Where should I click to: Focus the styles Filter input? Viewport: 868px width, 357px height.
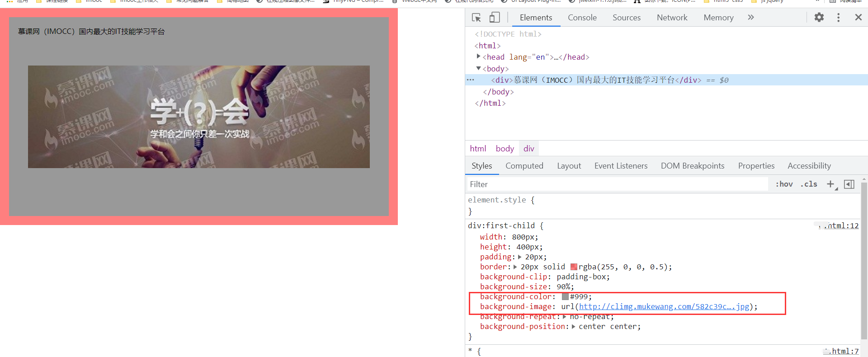(x=618, y=184)
